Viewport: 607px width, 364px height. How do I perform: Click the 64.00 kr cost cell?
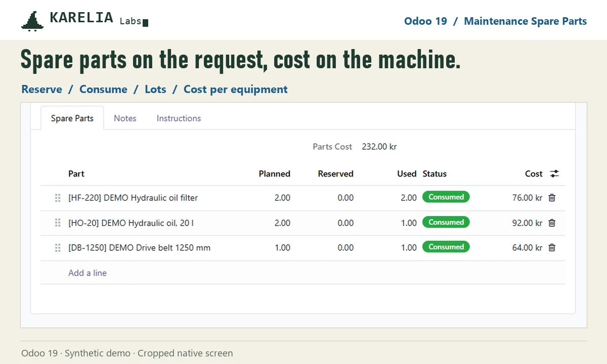(527, 248)
